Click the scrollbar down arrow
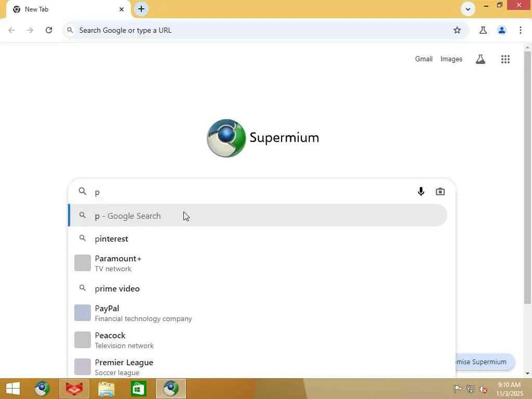 point(527,374)
